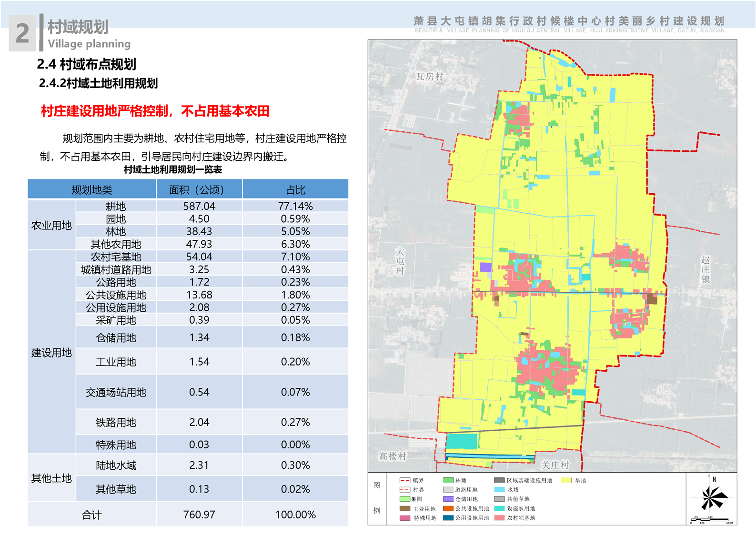The height and width of the screenshot is (534, 756).
Task: Click the 水域 light blue legend swatch
Action: [499, 490]
